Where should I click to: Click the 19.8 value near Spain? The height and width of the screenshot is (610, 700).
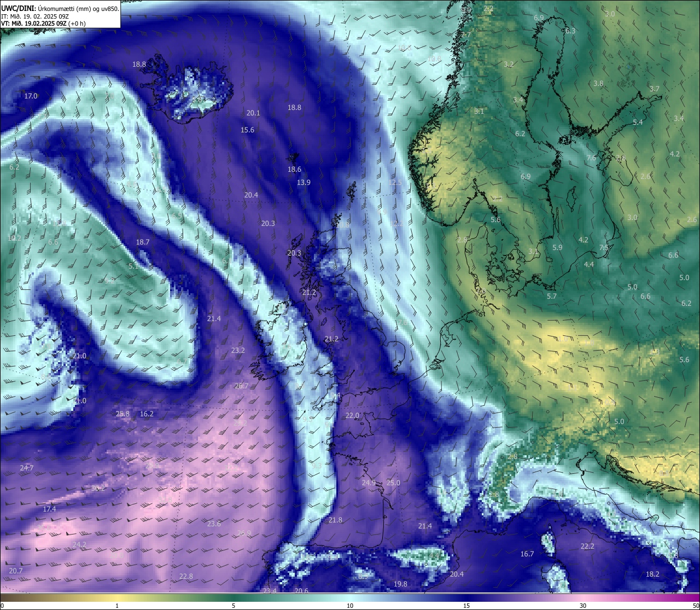click(x=400, y=584)
